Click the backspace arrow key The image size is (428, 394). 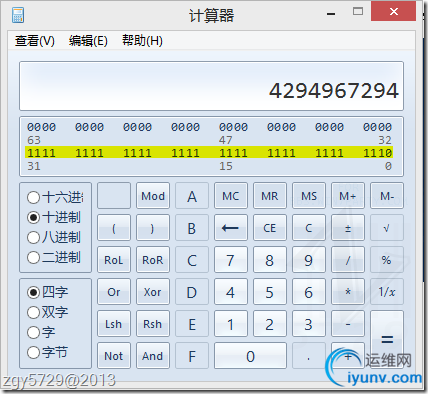[231, 228]
